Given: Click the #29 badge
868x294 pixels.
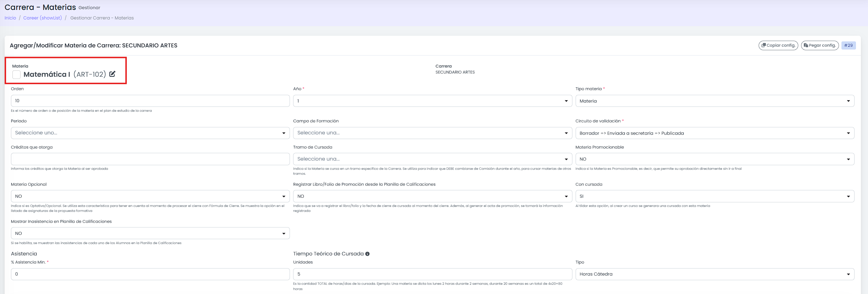Looking at the screenshot, I should [x=849, y=45].
